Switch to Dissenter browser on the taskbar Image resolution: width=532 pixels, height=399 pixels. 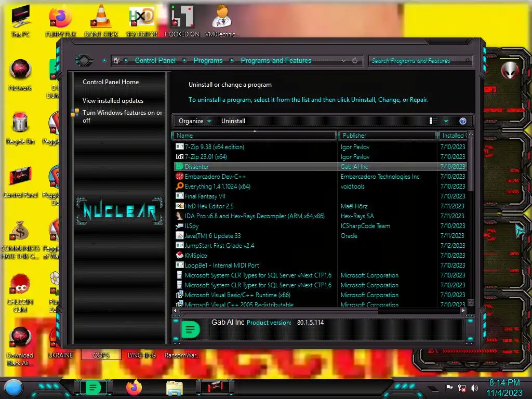click(94, 388)
